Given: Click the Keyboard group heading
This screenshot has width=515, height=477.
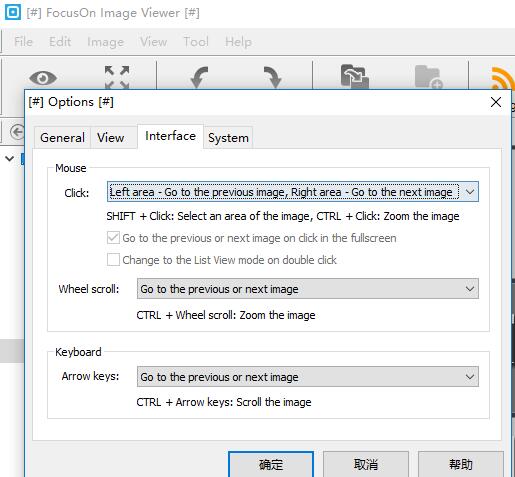Looking at the screenshot, I should pos(78,352).
